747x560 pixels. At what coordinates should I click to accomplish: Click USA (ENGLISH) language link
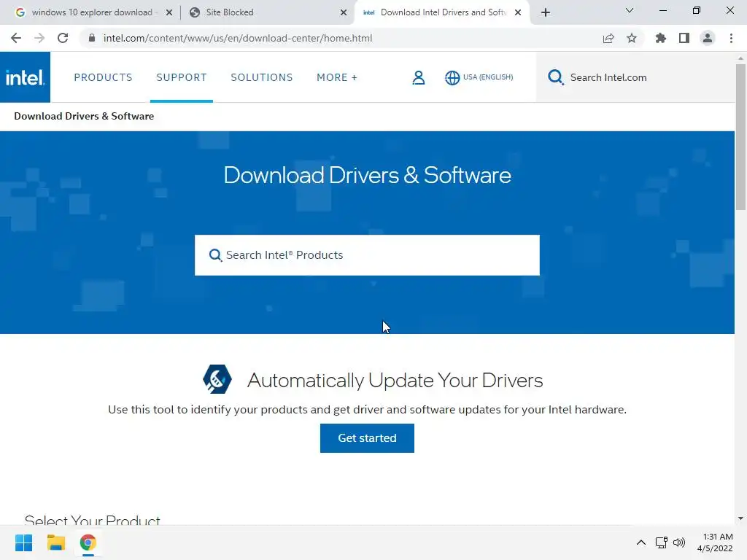pyautogui.click(x=488, y=77)
